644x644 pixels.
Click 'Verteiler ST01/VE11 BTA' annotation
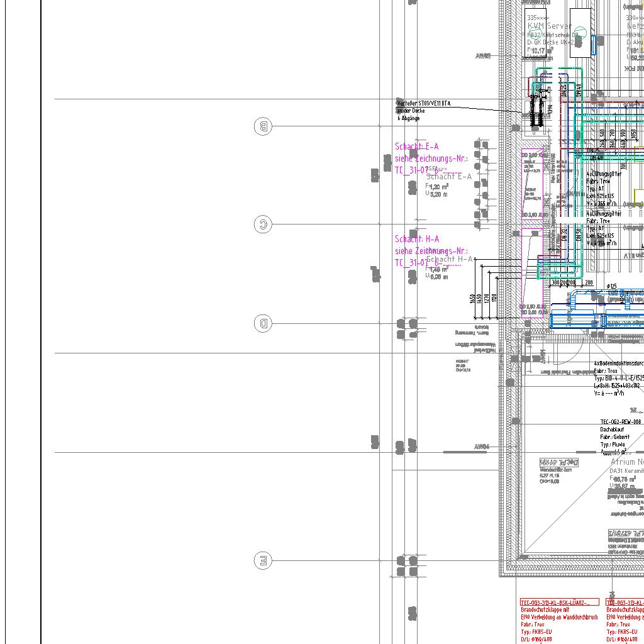click(x=423, y=104)
